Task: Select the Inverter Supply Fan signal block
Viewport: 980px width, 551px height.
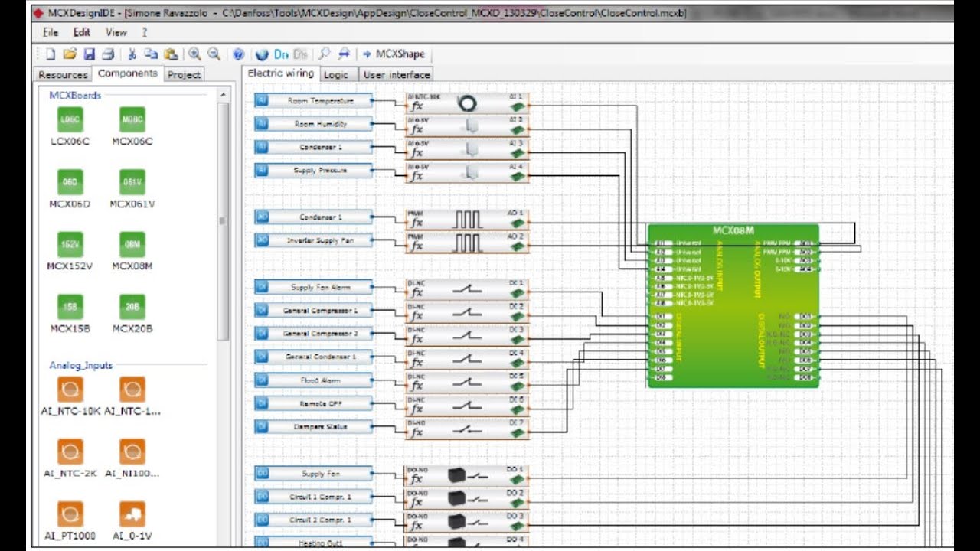Action: (314, 240)
